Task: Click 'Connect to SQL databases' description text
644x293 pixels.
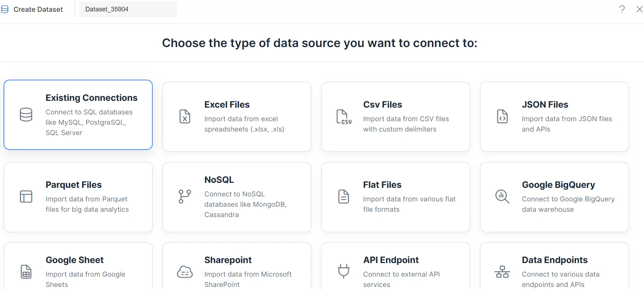Action: point(89,122)
